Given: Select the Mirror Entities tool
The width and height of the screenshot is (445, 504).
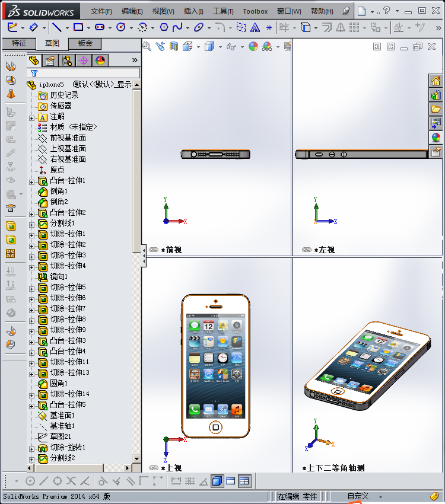Looking at the screenshot, I should 340,27.
